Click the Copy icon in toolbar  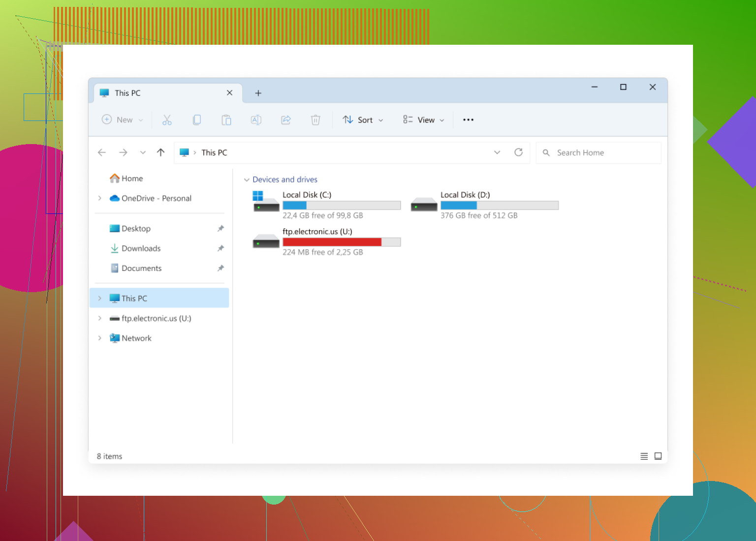197,120
